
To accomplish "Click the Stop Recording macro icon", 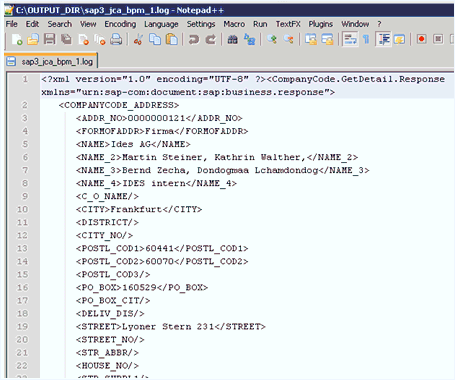I will pos(438,40).
